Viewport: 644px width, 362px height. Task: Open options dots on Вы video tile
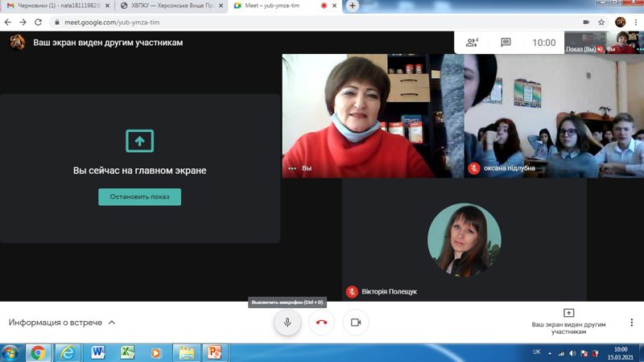tap(292, 168)
